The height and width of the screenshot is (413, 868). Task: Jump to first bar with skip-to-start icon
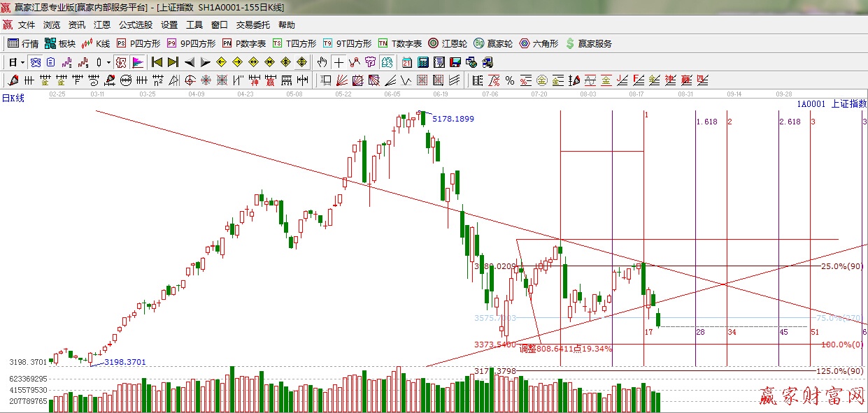(x=157, y=62)
